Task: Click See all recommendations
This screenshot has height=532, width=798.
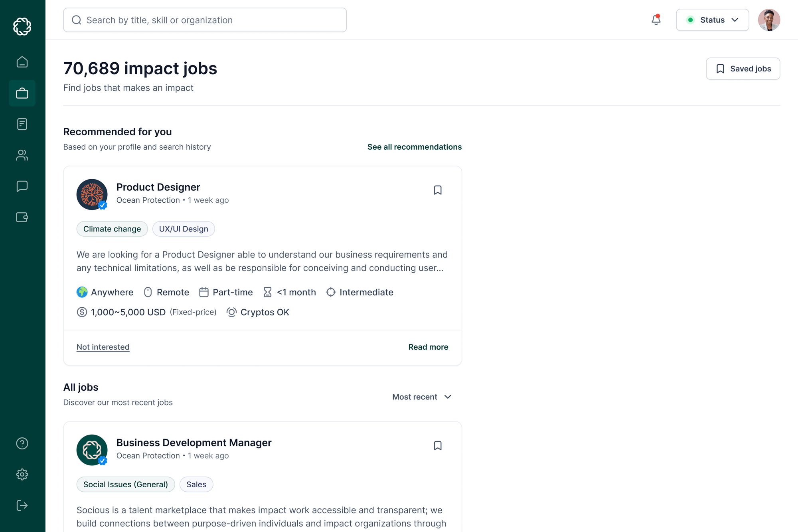Action: (414, 147)
